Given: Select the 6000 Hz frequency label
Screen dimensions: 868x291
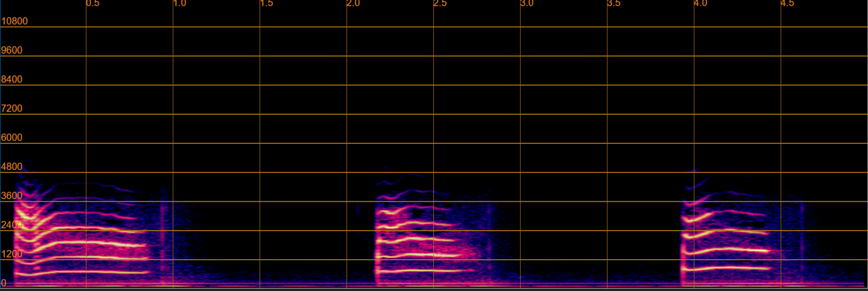Looking at the screenshot, I should [12, 137].
